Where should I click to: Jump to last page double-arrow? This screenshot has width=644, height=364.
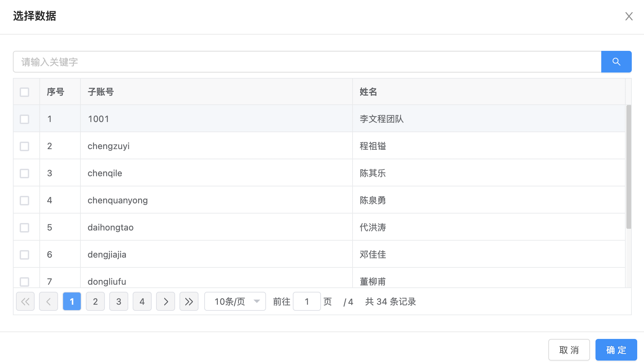coord(189,301)
